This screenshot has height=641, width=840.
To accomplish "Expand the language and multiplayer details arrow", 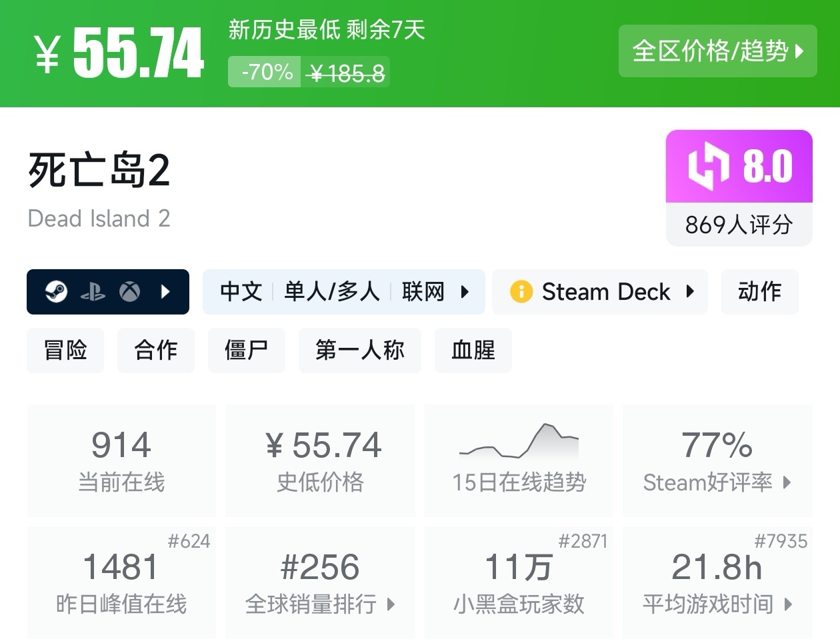I will coord(465,292).
